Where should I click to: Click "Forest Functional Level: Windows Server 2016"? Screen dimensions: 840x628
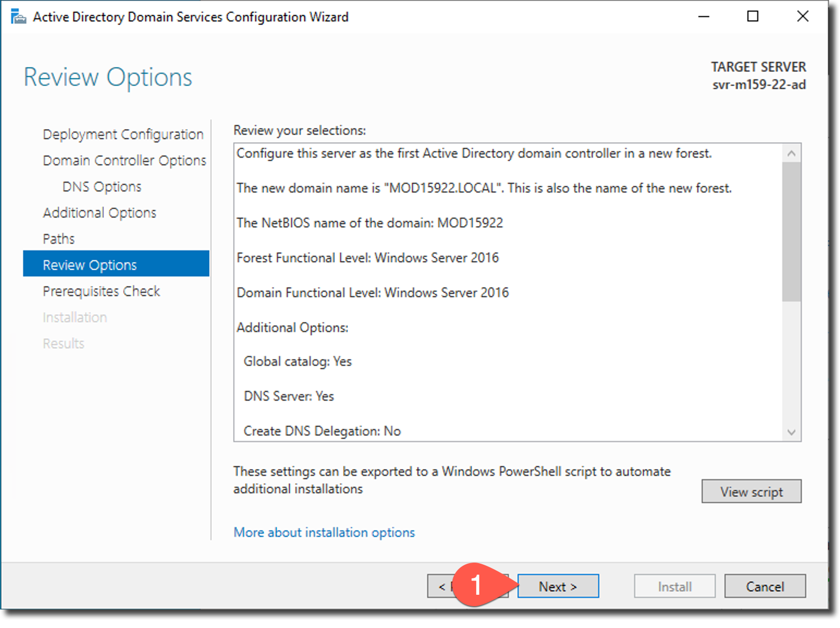(368, 258)
